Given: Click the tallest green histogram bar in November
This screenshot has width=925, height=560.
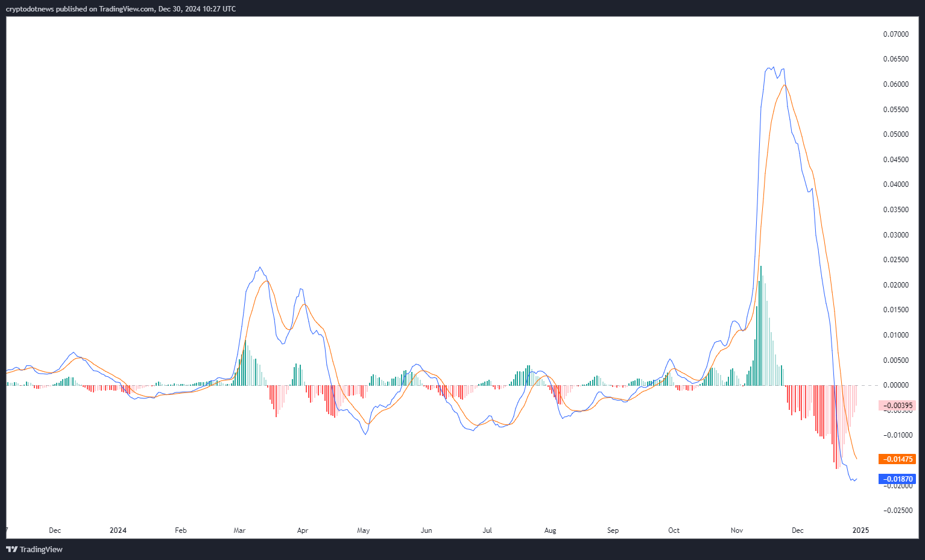Looking at the screenshot, I should (x=760, y=326).
